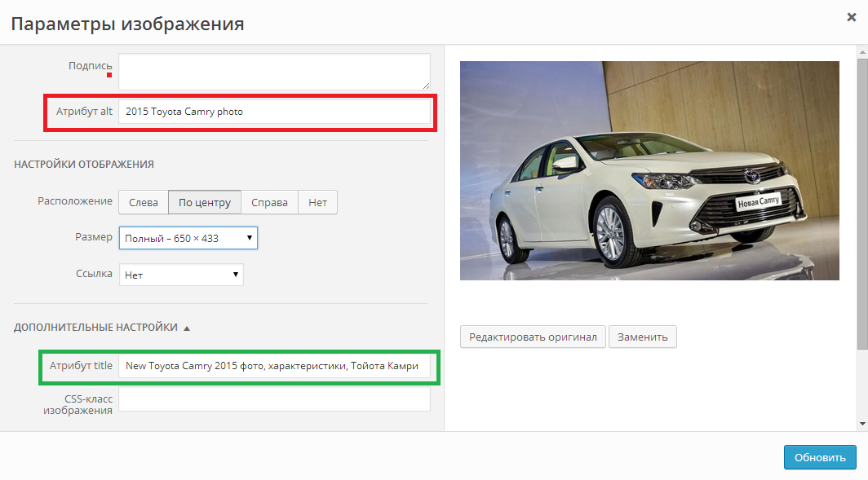Screen dimensions: 868x480
Task: Open the Ссылка link dropdown
Action: [181, 275]
